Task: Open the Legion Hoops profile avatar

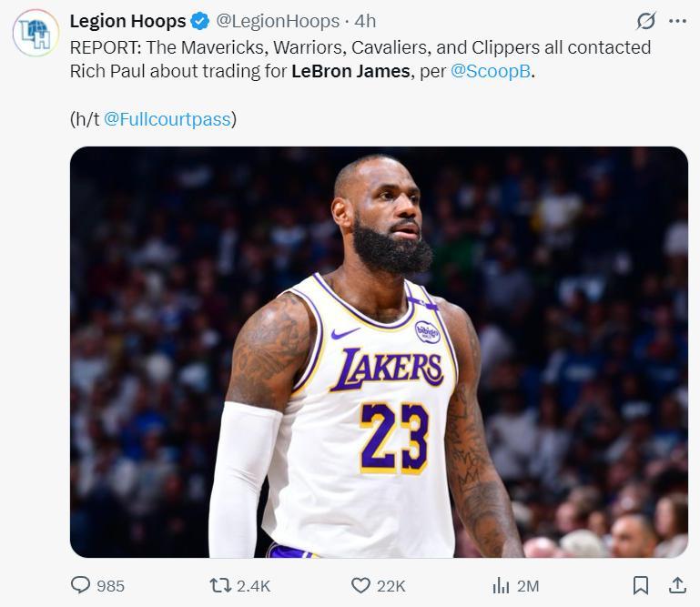Action: [36, 34]
